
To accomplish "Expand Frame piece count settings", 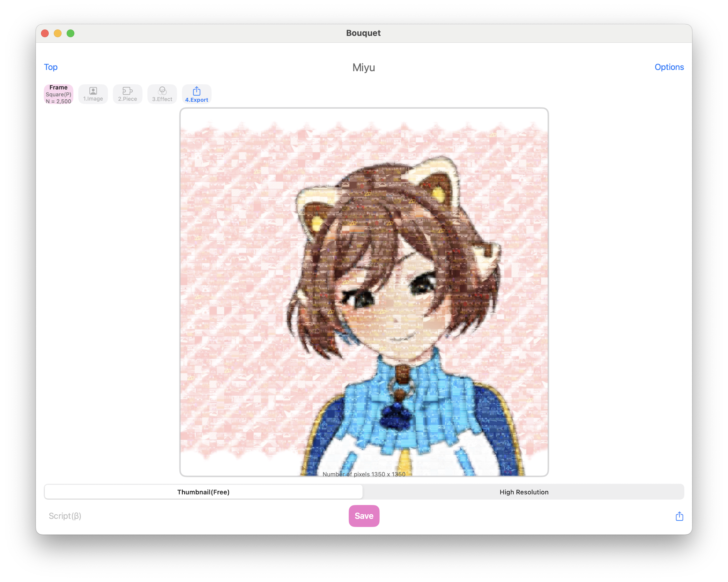I will point(58,94).
